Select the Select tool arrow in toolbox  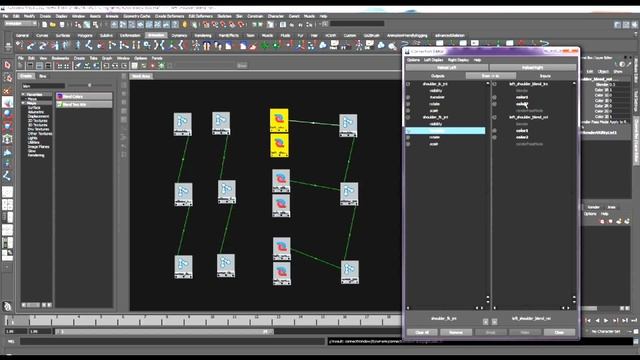[x=7, y=65]
